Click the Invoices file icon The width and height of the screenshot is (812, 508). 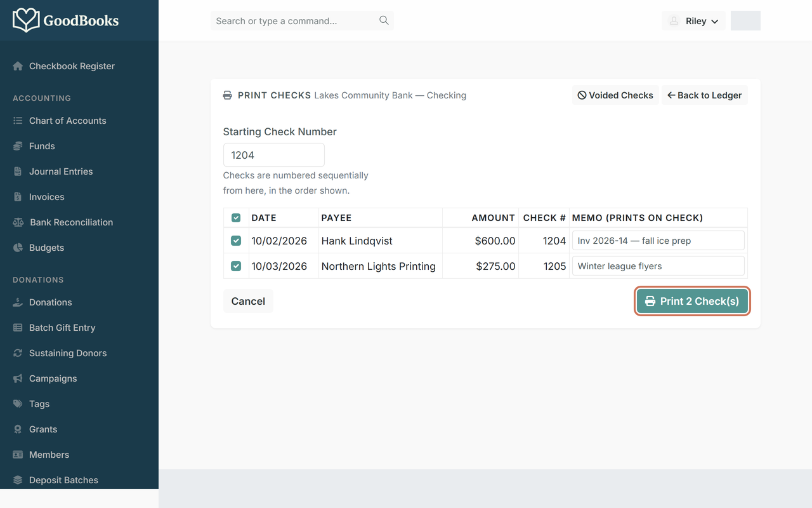(x=18, y=197)
